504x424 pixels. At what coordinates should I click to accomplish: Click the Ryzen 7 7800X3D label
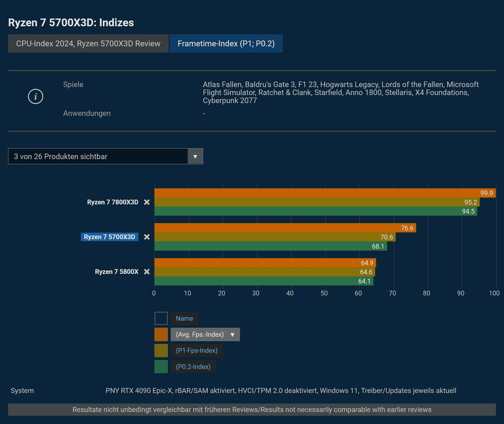113,202
